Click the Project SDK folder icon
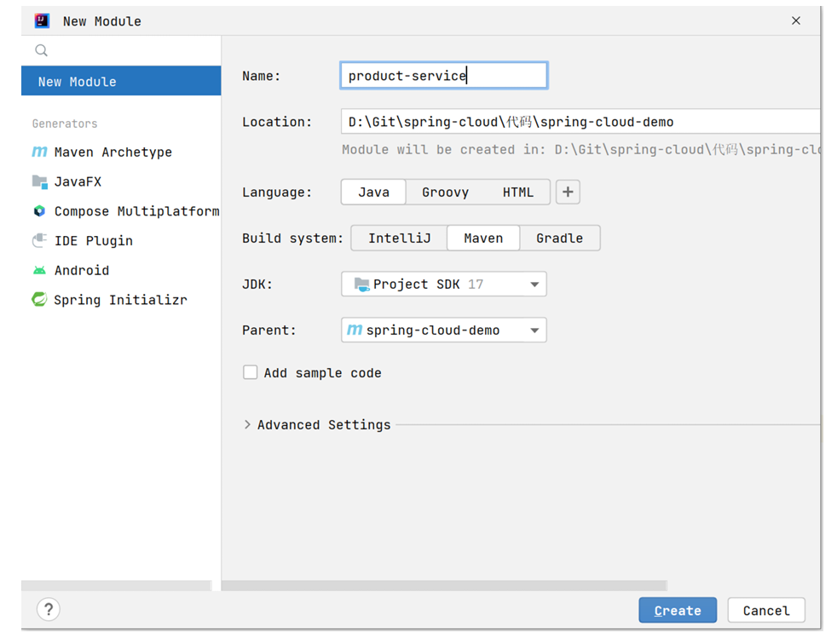Screen dimensions: 837x644 (361, 285)
